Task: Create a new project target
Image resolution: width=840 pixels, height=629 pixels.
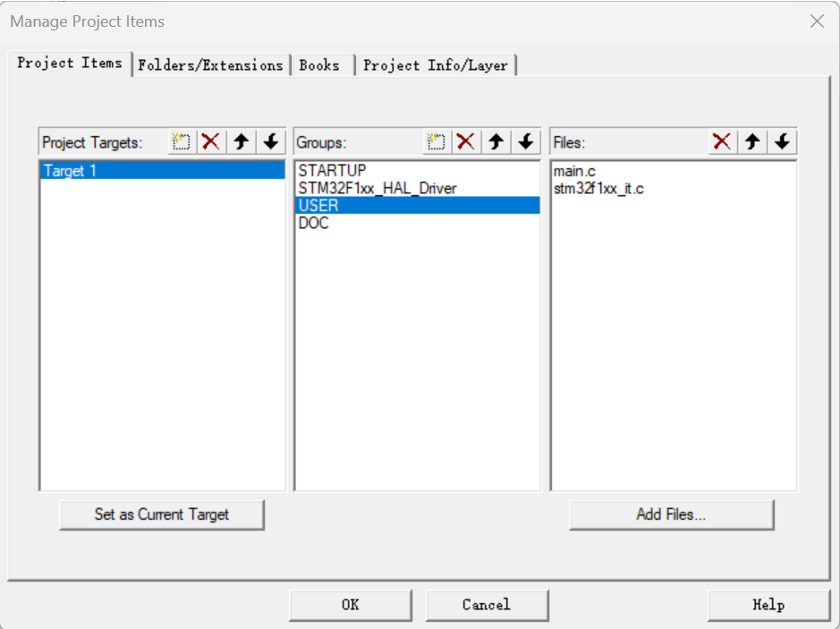Action: tap(182, 142)
